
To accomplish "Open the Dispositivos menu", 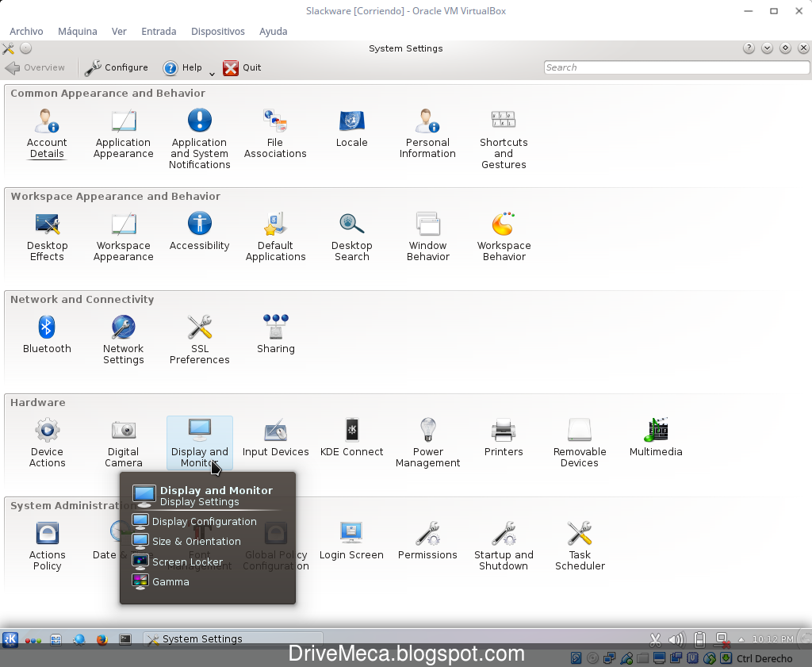I will pyautogui.click(x=217, y=32).
